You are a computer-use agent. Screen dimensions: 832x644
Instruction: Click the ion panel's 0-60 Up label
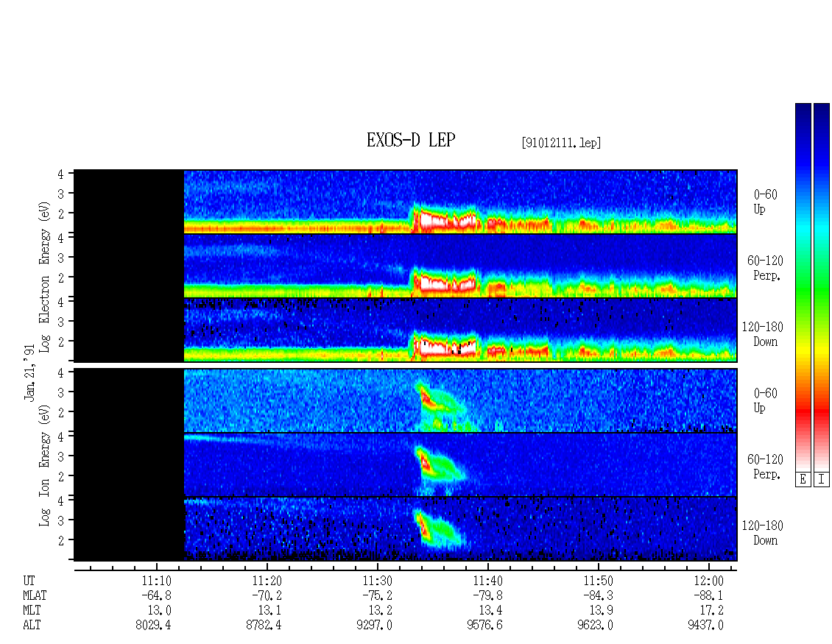click(x=765, y=400)
